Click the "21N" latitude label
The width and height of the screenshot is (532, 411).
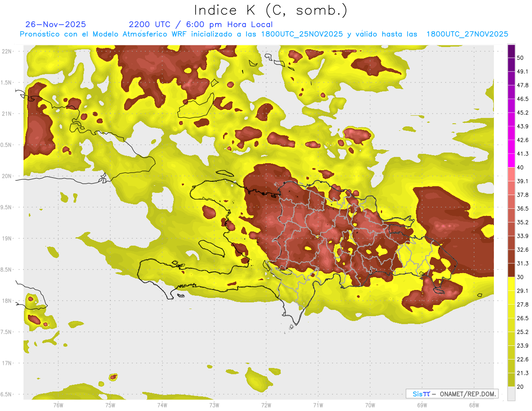click(7, 114)
